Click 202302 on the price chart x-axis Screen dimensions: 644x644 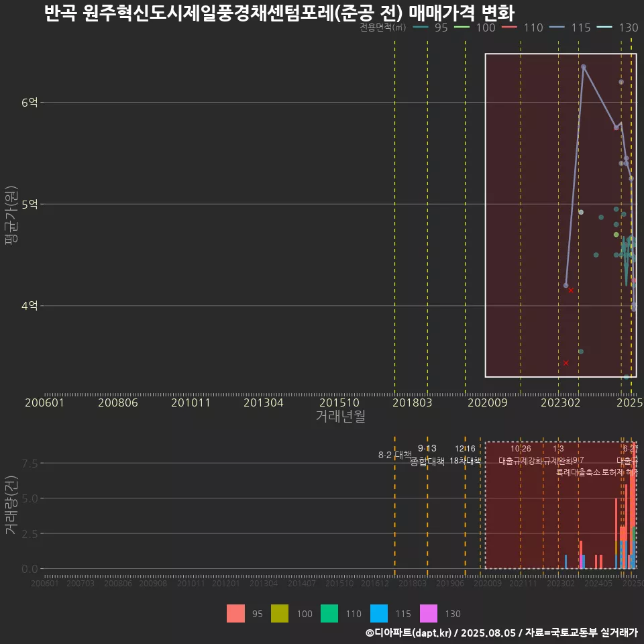pos(561,402)
